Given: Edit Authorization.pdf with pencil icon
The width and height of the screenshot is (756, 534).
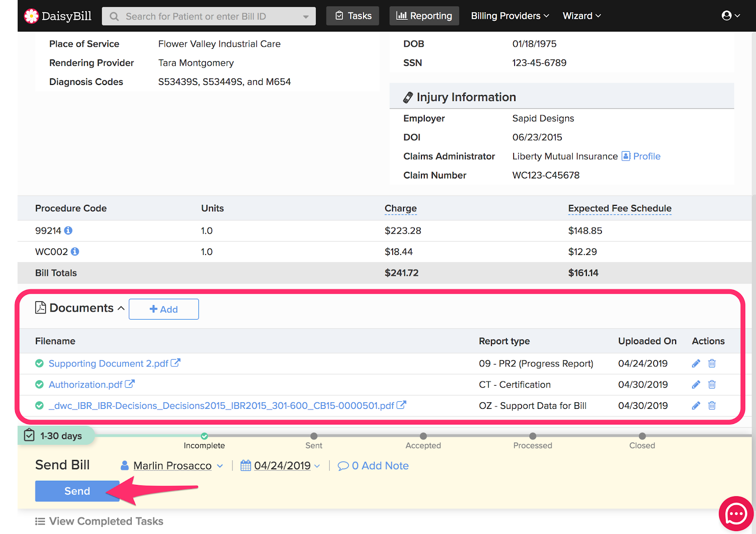Looking at the screenshot, I should [696, 385].
